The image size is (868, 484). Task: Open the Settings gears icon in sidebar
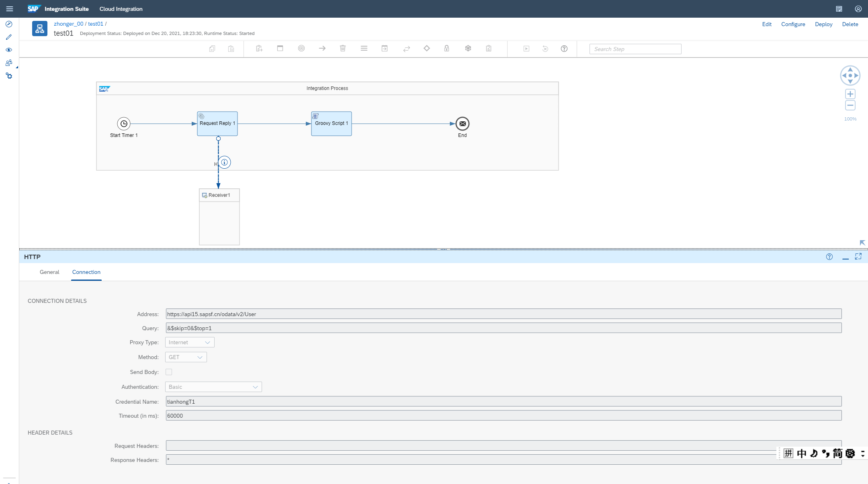pyautogui.click(x=9, y=76)
